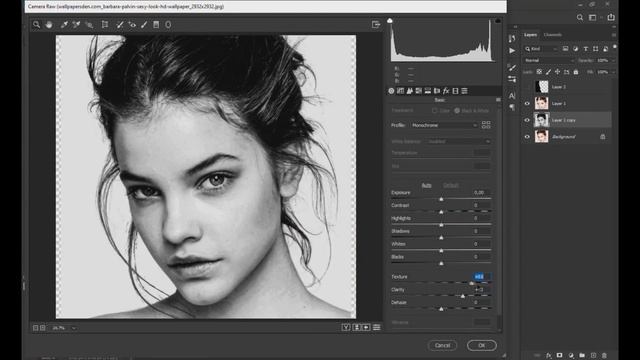Select the Transform tool in Camera Raw
The width and height of the screenshot is (640, 360).
(105, 25)
